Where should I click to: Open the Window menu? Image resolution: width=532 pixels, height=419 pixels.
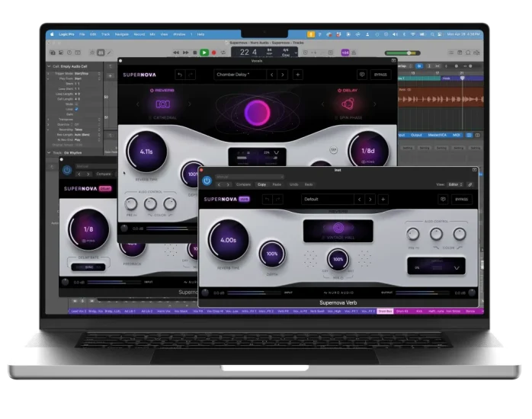coord(179,34)
